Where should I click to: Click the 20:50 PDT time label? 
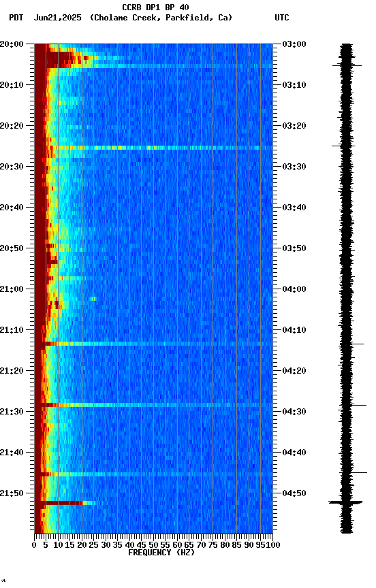(12, 248)
